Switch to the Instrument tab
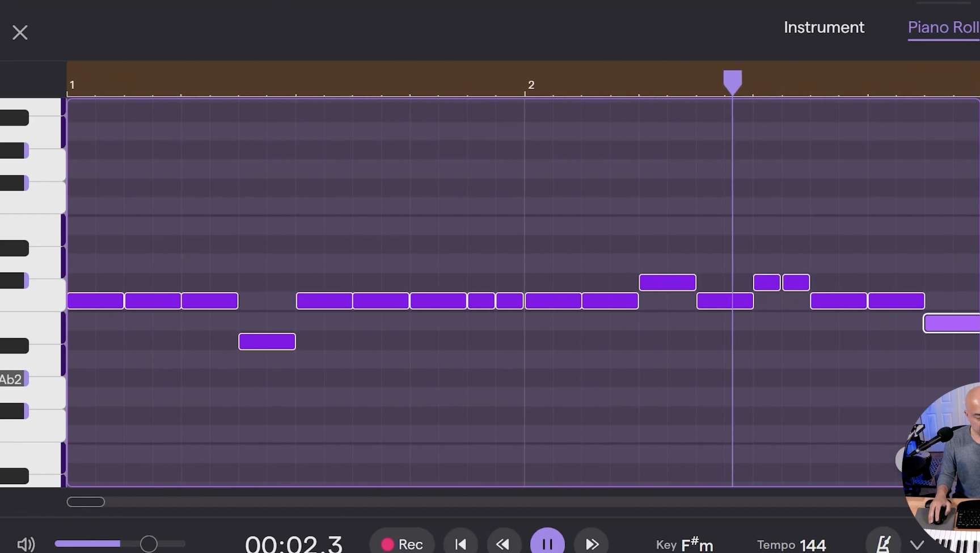Screen dimensions: 980x553 coord(824,27)
